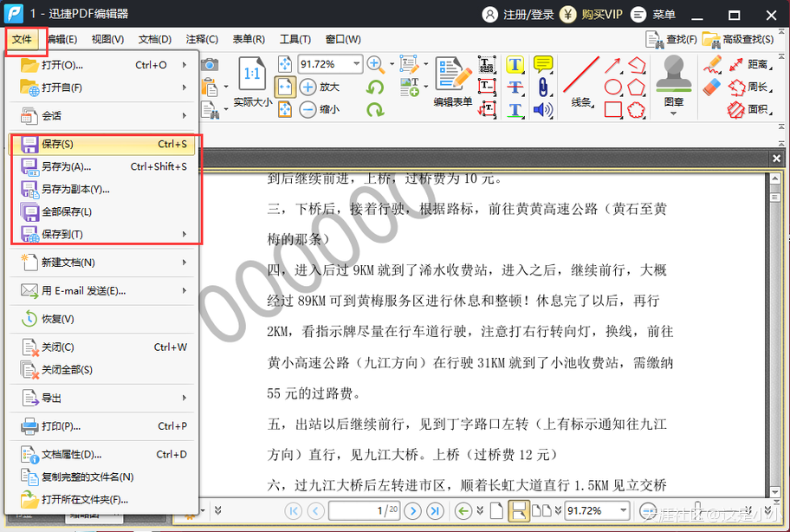The height and width of the screenshot is (532, 790).
Task: Choose Save As (另存为) from file menu
Action: click(x=103, y=166)
